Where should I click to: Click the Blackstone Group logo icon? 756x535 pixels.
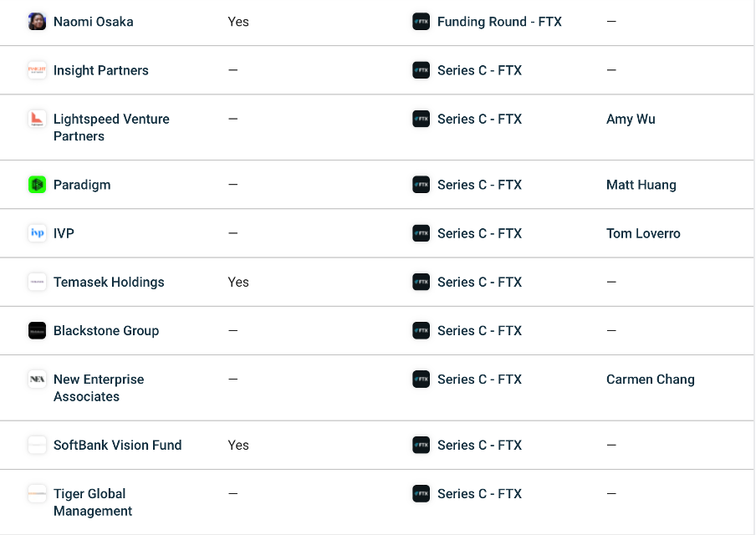(37, 331)
